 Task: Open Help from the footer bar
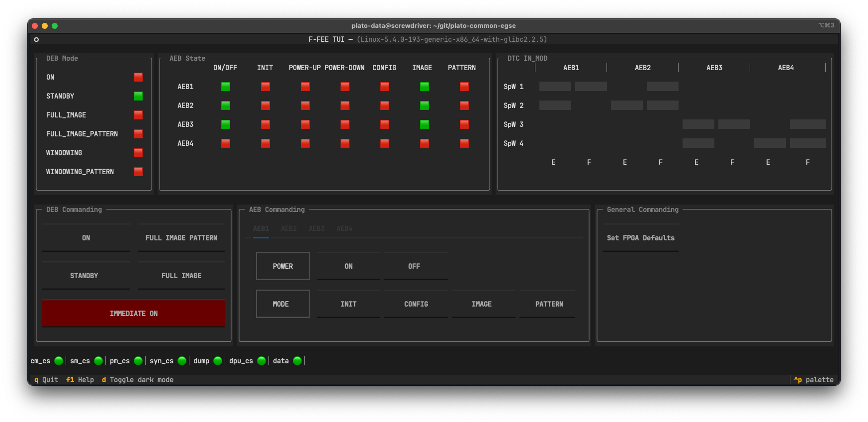pos(80,380)
